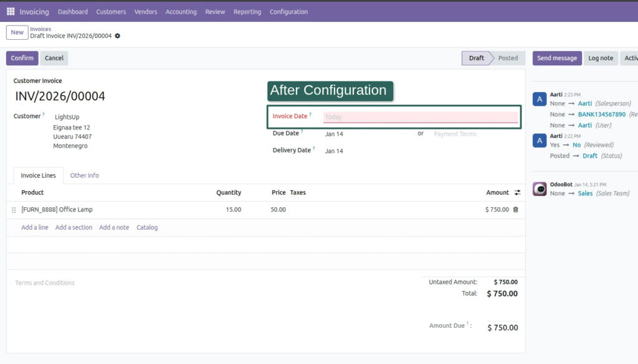
Task: Open column settings icon next to Amount
Action: [516, 193]
